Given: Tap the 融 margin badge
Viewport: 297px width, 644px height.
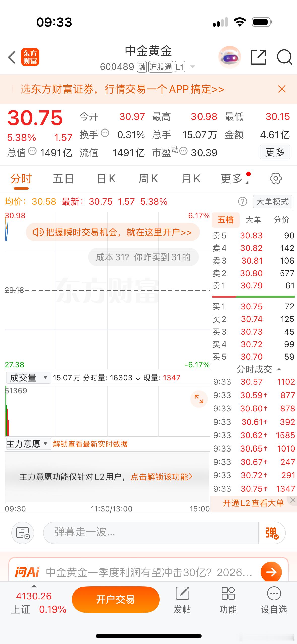Looking at the screenshot, I should click(142, 67).
